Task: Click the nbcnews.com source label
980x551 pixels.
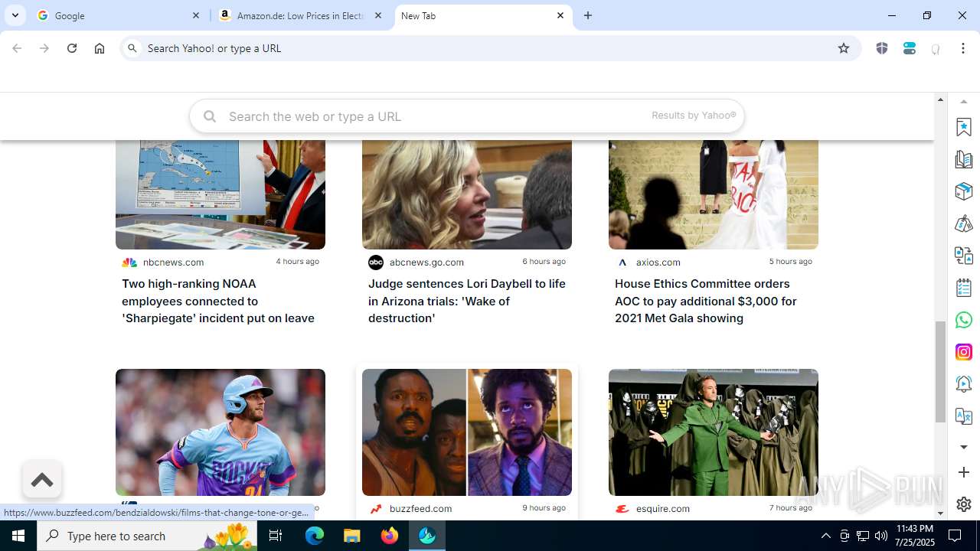Action: pyautogui.click(x=173, y=262)
